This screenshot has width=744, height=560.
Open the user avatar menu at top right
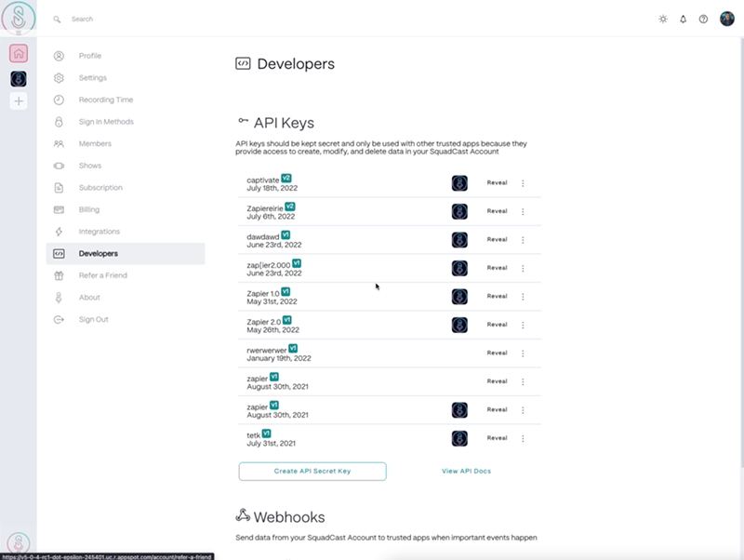click(727, 19)
